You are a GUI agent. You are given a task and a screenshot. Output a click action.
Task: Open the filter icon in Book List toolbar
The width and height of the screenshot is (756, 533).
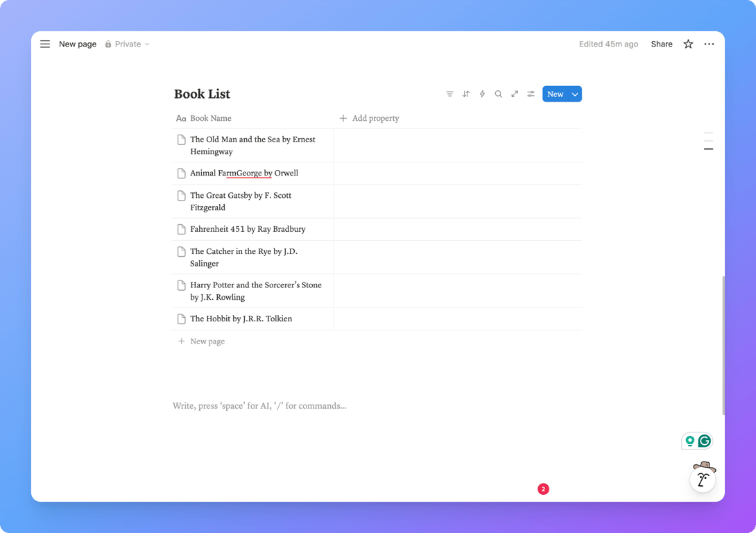449,94
